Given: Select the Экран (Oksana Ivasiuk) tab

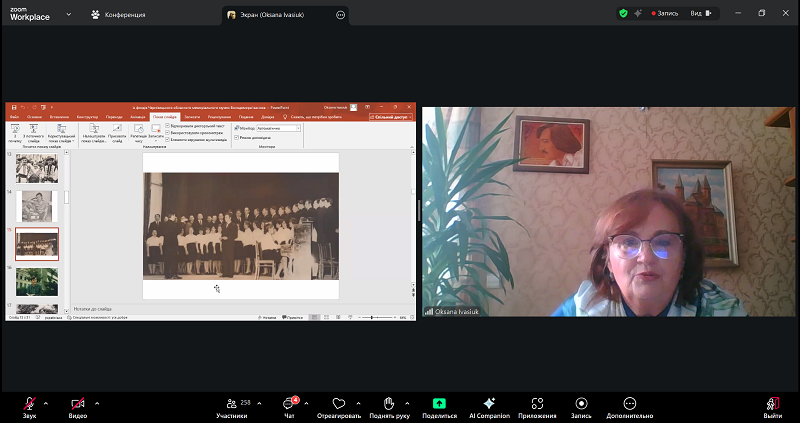Looking at the screenshot, I should click(278, 15).
